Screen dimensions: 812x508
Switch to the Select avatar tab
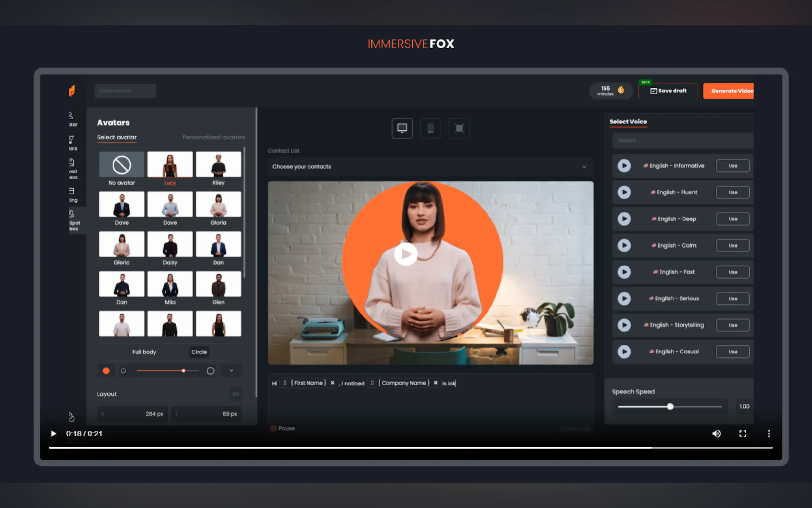point(116,137)
